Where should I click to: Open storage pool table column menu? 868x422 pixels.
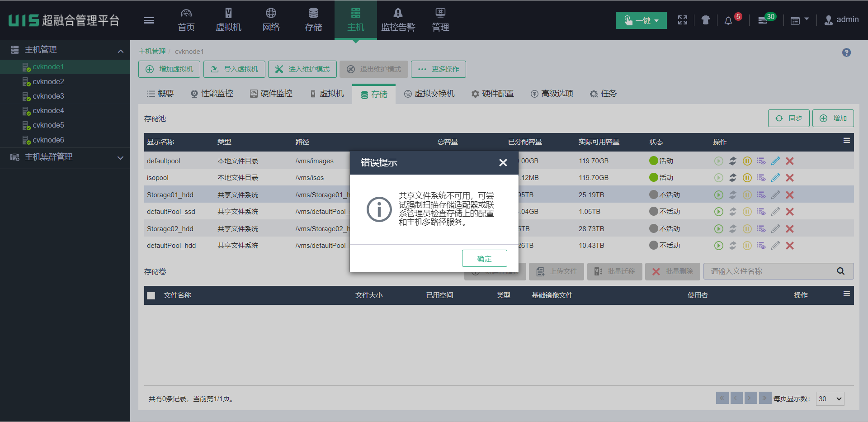846,141
